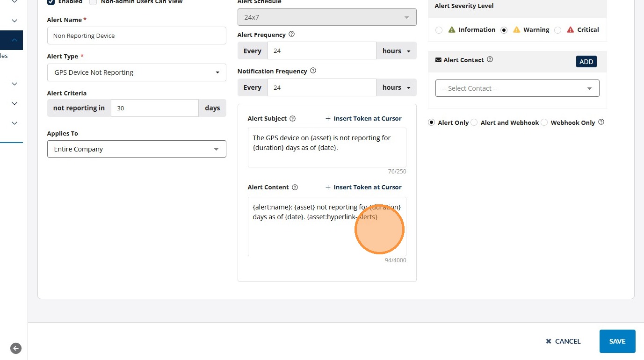Toggle the Enabled checkbox

[51, 2]
